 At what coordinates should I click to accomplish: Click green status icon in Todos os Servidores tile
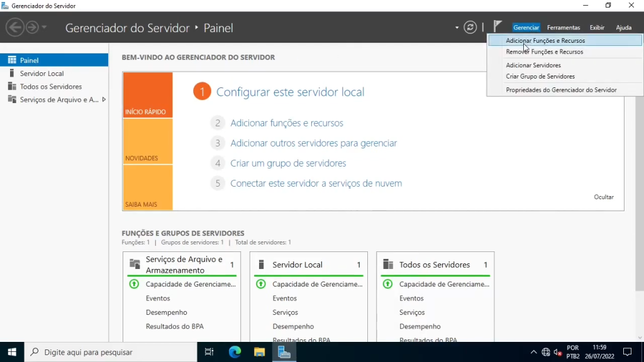coord(387,284)
